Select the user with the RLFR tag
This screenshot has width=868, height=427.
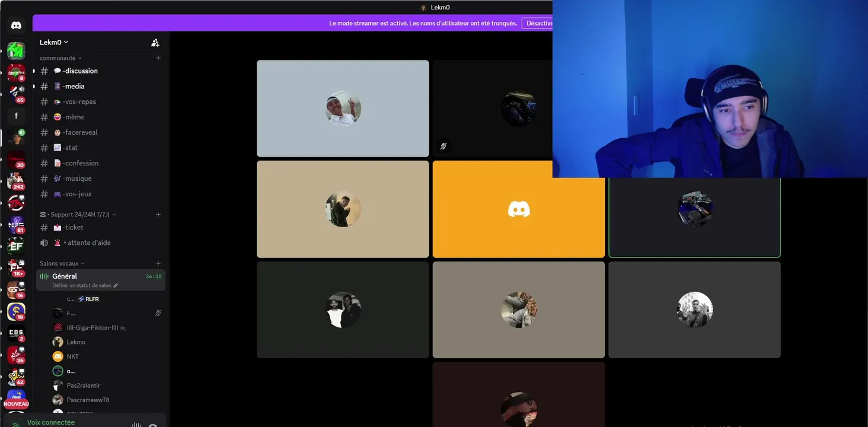pos(108,299)
